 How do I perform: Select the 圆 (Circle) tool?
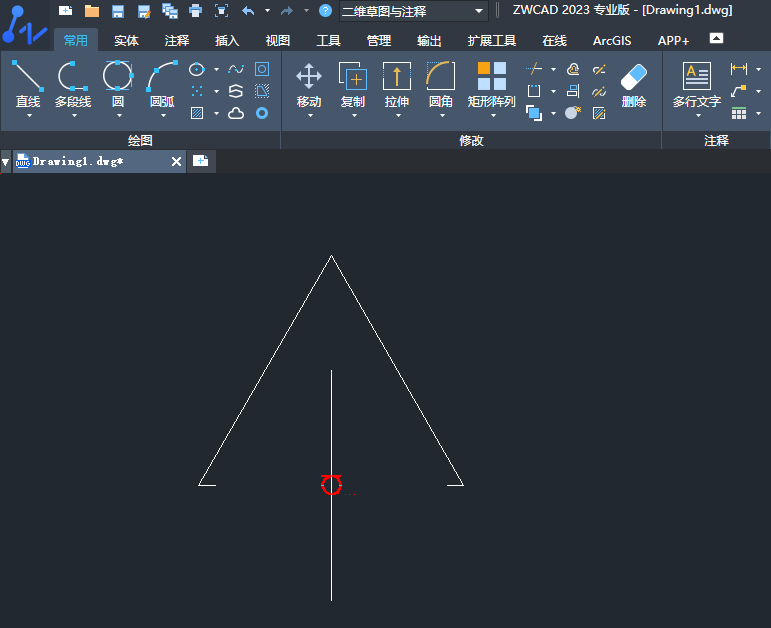tap(118, 84)
